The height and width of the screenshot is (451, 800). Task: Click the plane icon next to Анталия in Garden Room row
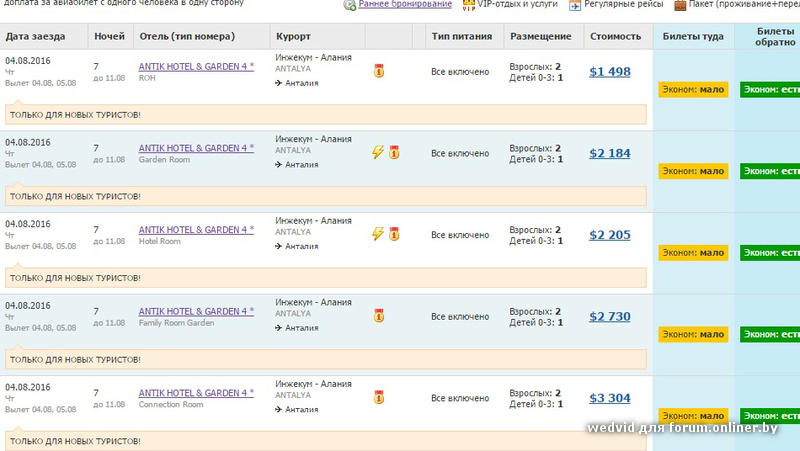point(279,164)
